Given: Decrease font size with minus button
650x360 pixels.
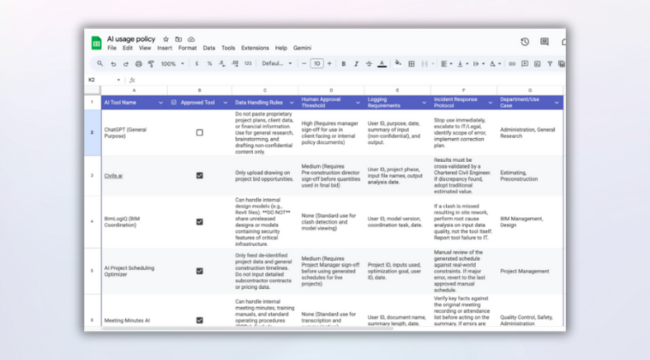Looking at the screenshot, I should (x=304, y=64).
